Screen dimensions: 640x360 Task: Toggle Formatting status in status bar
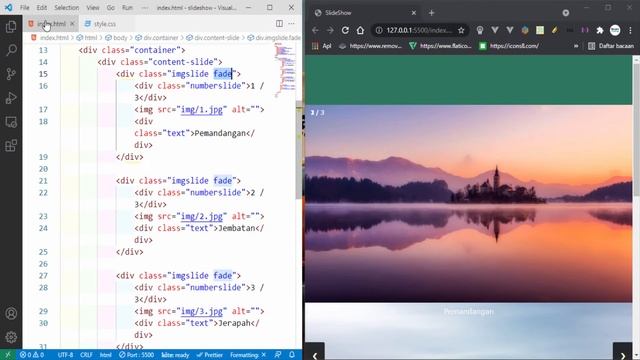(x=248, y=355)
